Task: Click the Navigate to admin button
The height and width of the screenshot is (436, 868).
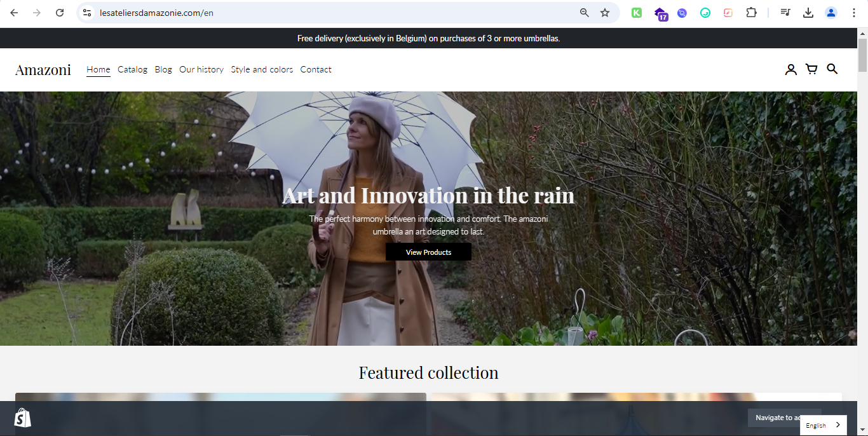Action: (784, 418)
